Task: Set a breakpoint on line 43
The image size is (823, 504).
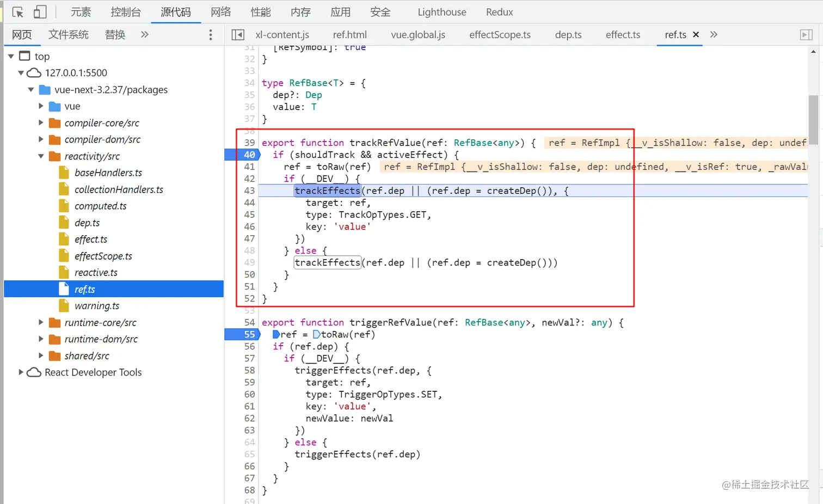Action: (x=249, y=190)
